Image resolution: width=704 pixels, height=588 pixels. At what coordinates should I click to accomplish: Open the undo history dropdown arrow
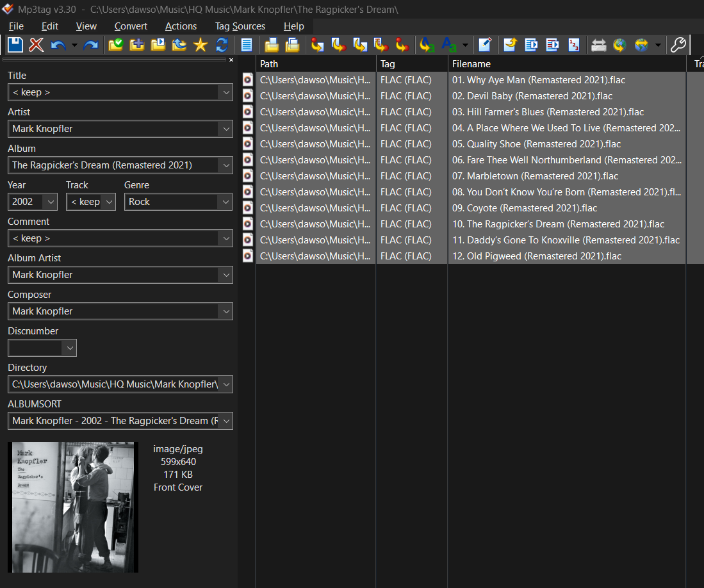[x=74, y=45]
